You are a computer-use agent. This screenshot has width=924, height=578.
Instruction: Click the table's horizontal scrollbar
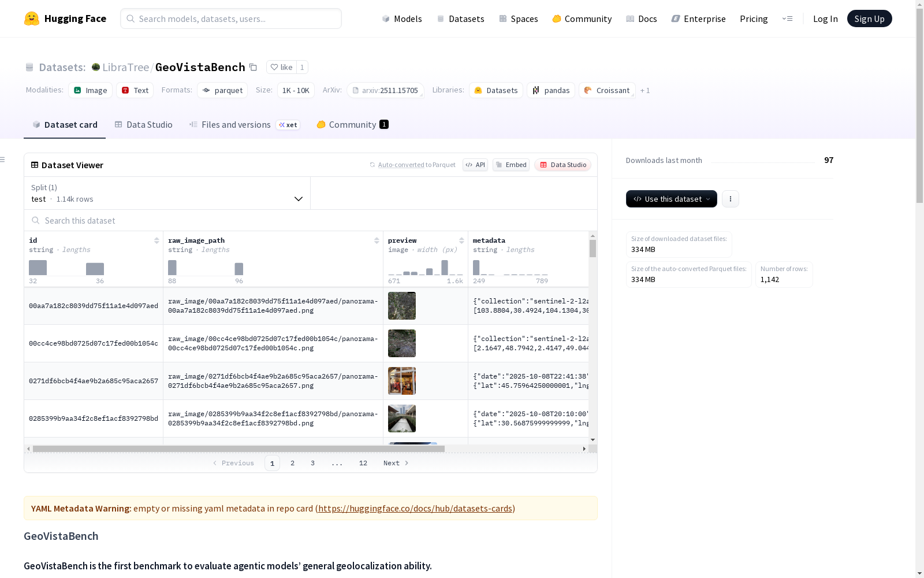click(239, 449)
